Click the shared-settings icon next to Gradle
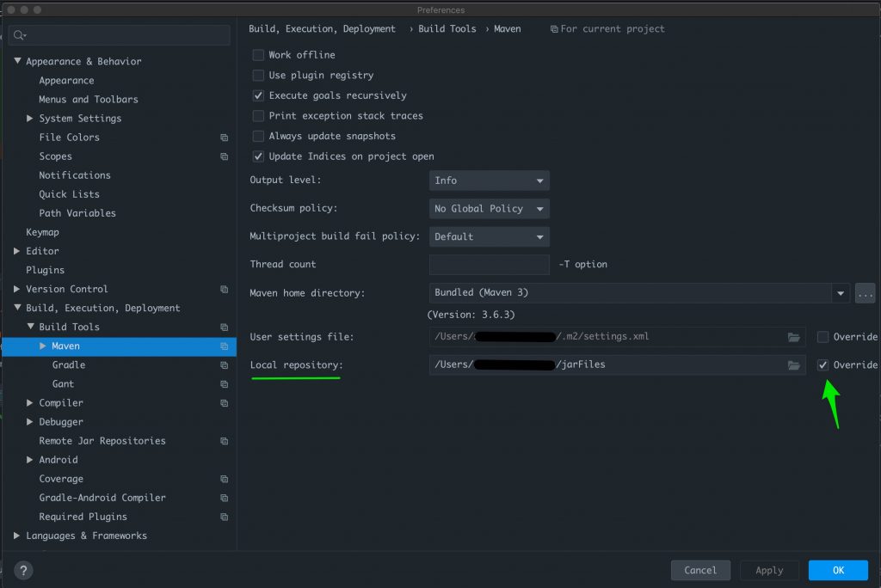This screenshot has height=588, width=881. pyautogui.click(x=224, y=364)
